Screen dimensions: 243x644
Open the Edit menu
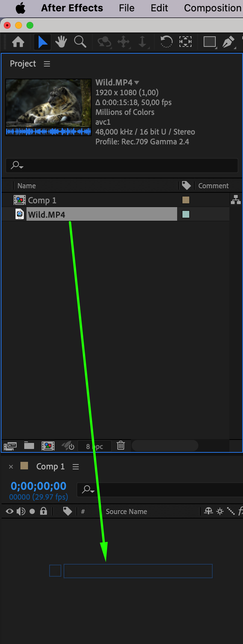tap(159, 8)
